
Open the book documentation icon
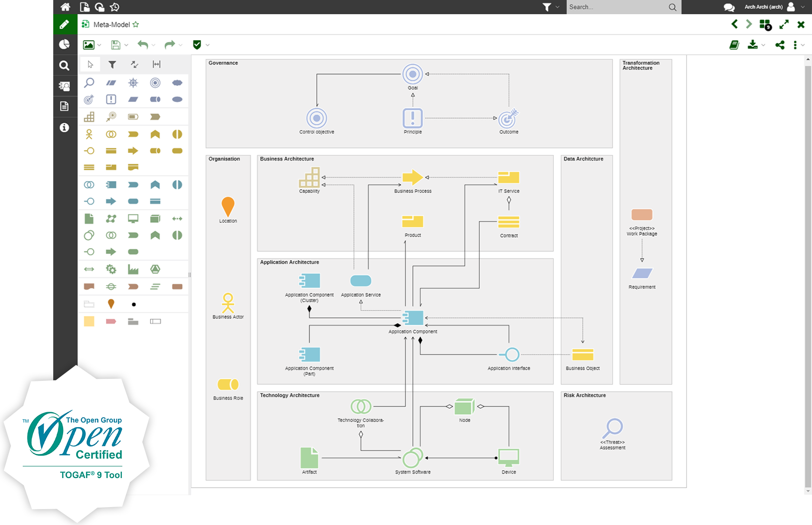point(734,45)
